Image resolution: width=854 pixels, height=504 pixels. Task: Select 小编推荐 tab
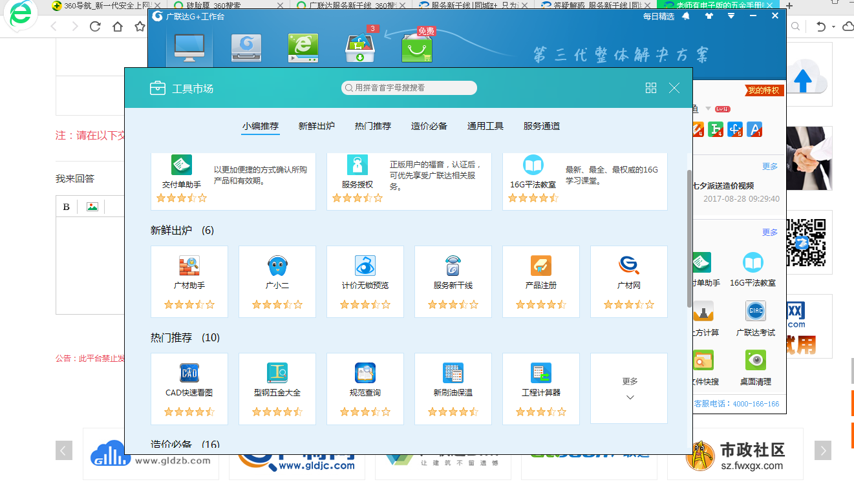click(261, 126)
